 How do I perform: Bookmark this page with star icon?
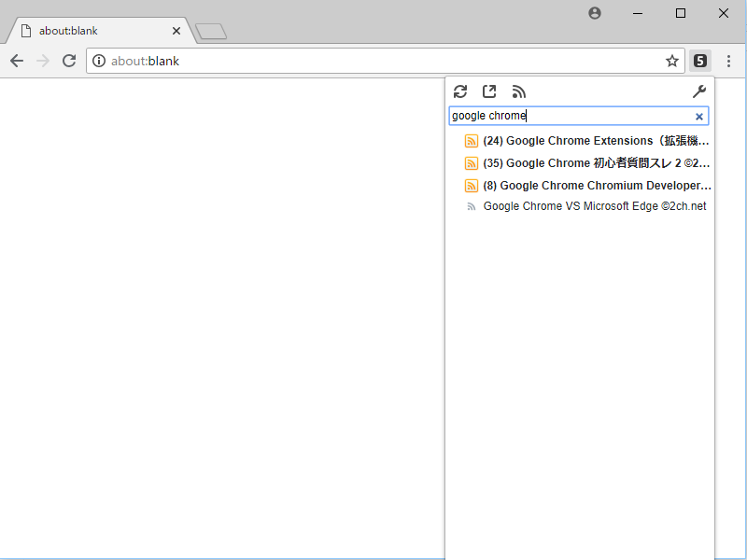pyautogui.click(x=671, y=61)
